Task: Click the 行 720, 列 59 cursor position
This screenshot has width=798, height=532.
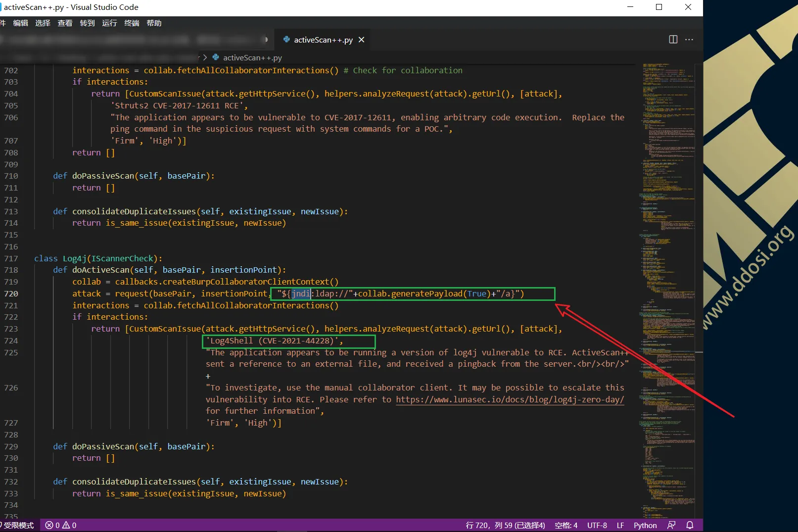Action: 505,526
